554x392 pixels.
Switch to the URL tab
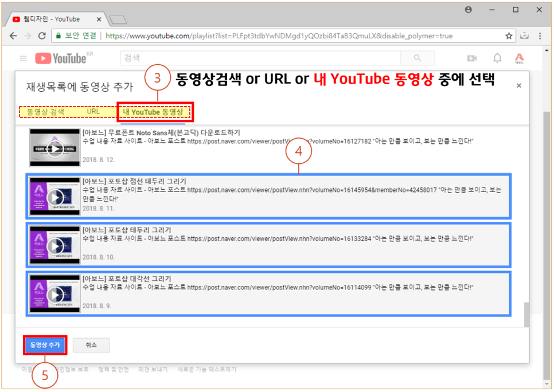pyautogui.click(x=93, y=112)
